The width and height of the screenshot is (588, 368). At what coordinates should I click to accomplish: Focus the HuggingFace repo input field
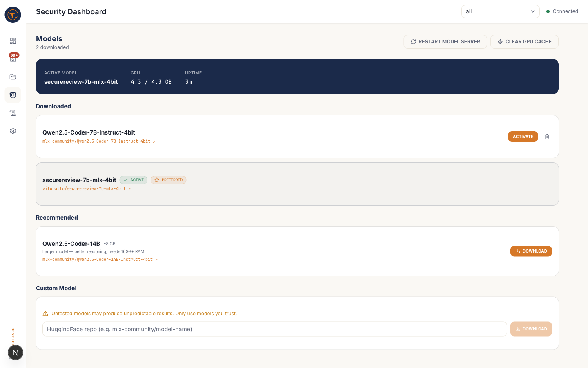coord(274,329)
